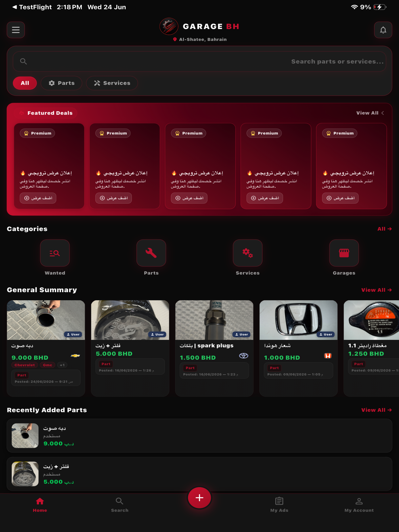Viewport: 399px width, 532px height.
Task: Click the Chevrolet tag chip
Action: (x=25, y=365)
